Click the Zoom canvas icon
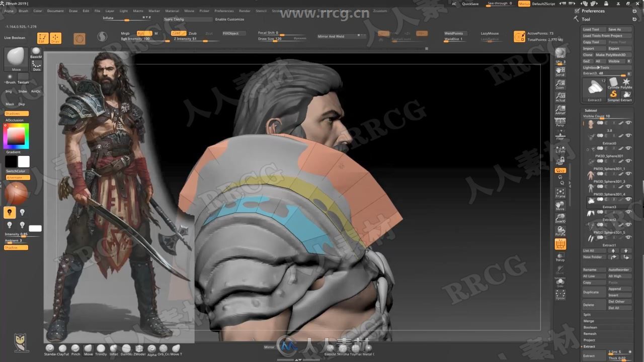Image resolution: width=644 pixels, height=362 pixels. pos(560,84)
